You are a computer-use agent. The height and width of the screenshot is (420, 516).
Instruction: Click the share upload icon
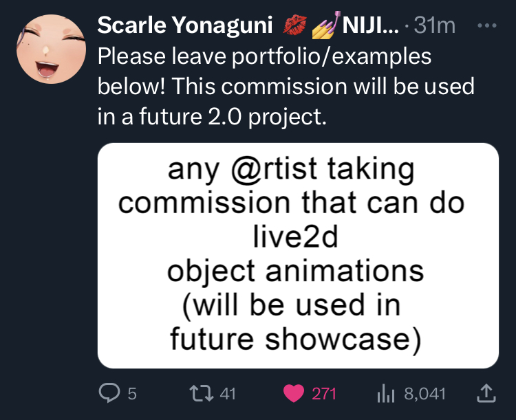[486, 393]
